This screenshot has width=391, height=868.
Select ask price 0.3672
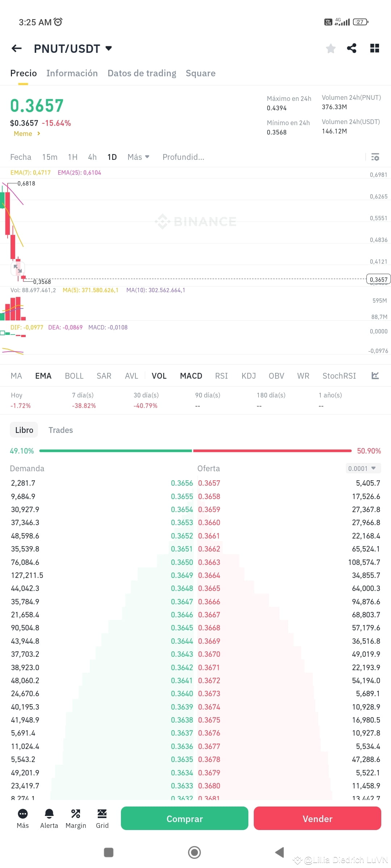(209, 680)
